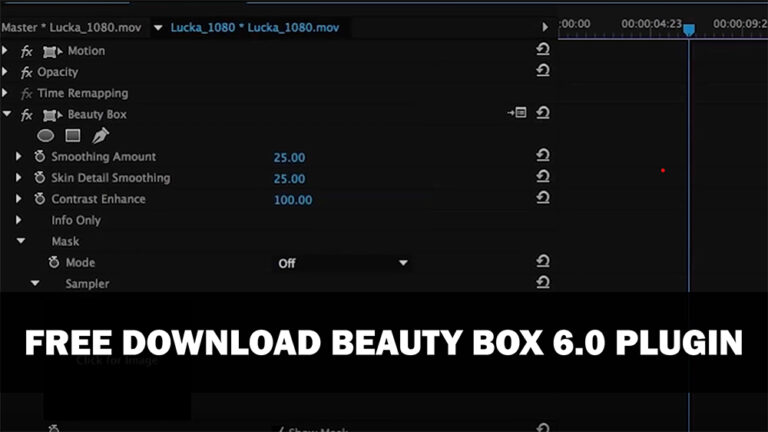Toggle the Opacity fx effect switch

point(26,73)
